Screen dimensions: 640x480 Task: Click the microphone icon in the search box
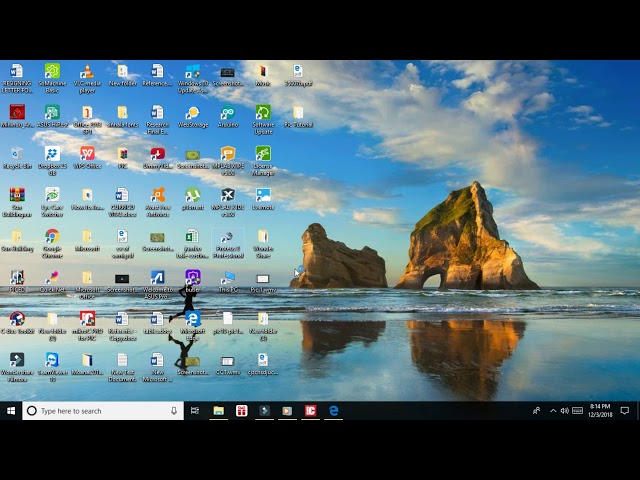tap(174, 411)
